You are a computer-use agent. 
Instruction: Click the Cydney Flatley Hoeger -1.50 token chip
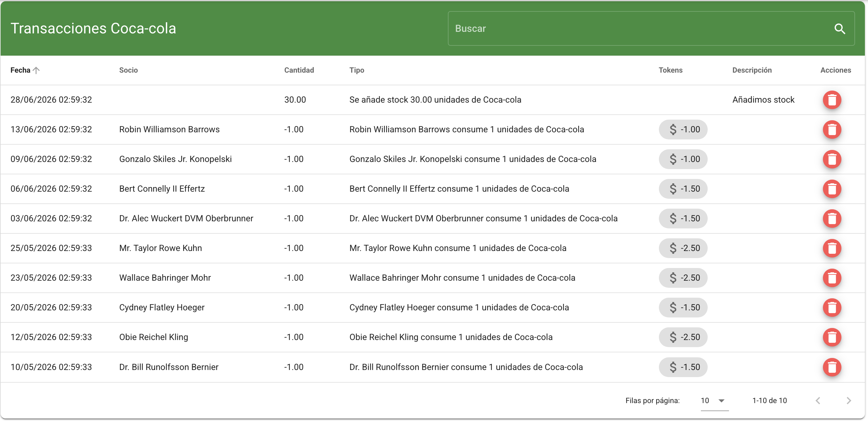(683, 308)
